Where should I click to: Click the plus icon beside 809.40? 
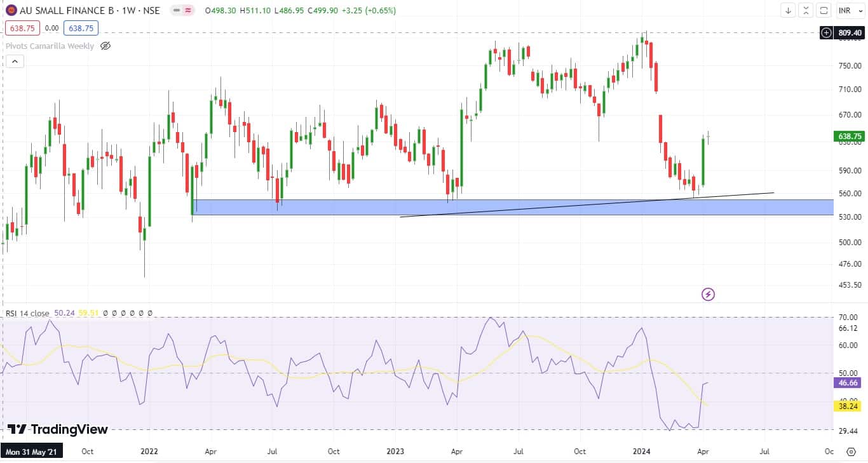826,32
